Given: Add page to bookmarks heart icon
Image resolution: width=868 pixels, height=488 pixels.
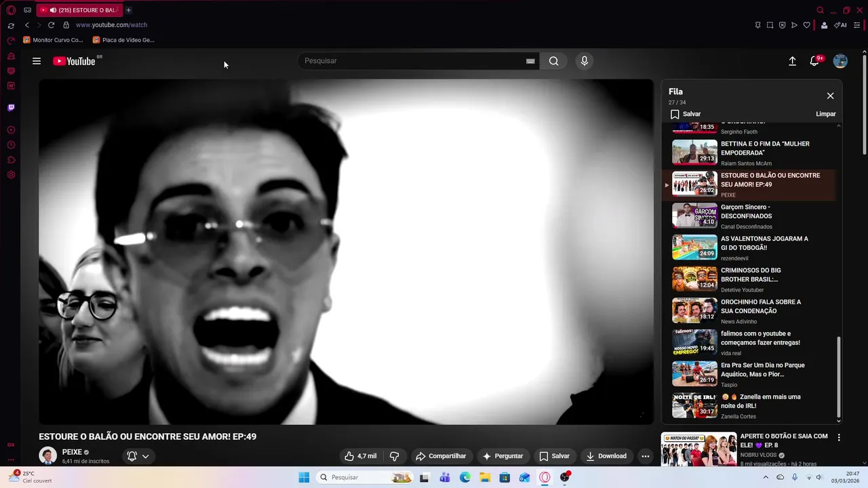Looking at the screenshot, I should (x=806, y=25).
